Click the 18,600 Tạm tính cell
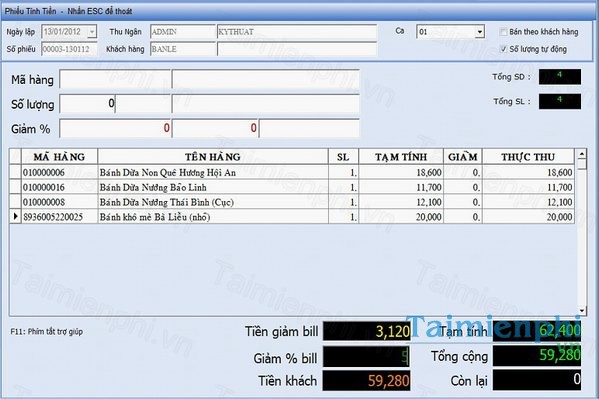The image size is (599, 399). tap(401, 172)
